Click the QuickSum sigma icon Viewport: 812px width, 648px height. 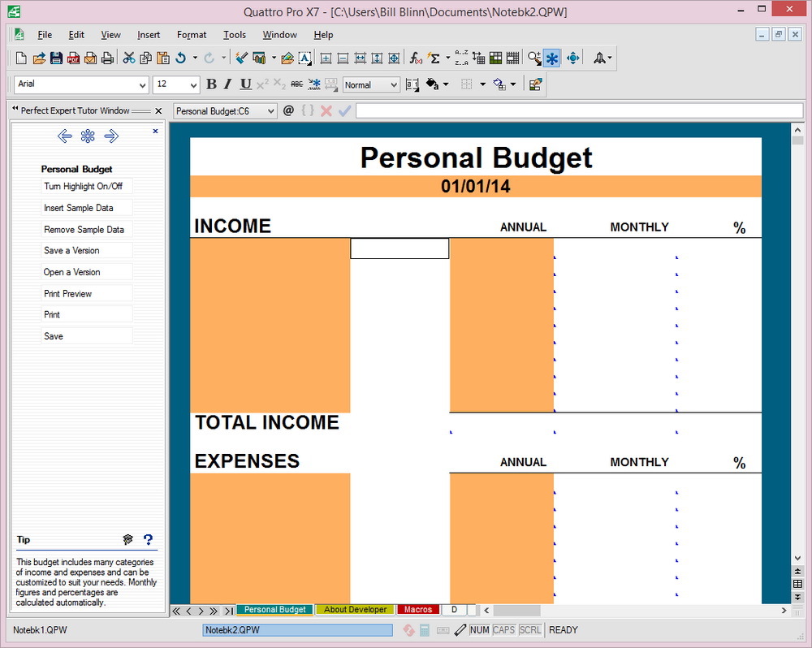[x=434, y=58]
